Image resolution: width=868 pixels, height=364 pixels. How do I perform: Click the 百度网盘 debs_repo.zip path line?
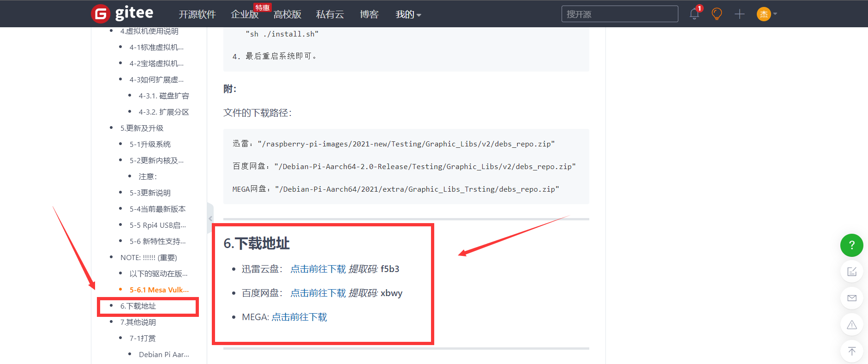404,166
